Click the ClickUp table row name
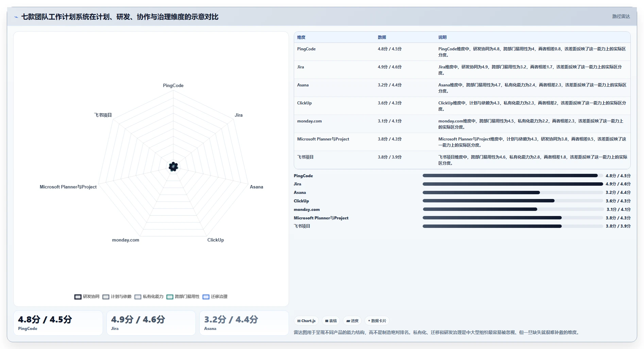 coord(304,103)
